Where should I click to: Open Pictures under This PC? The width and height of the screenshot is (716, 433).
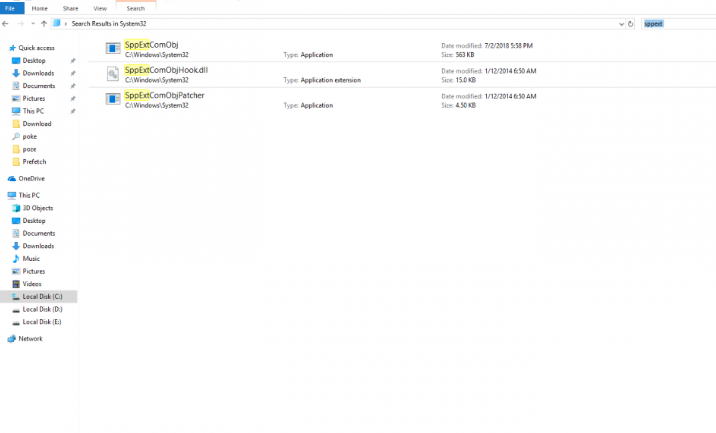(34, 271)
